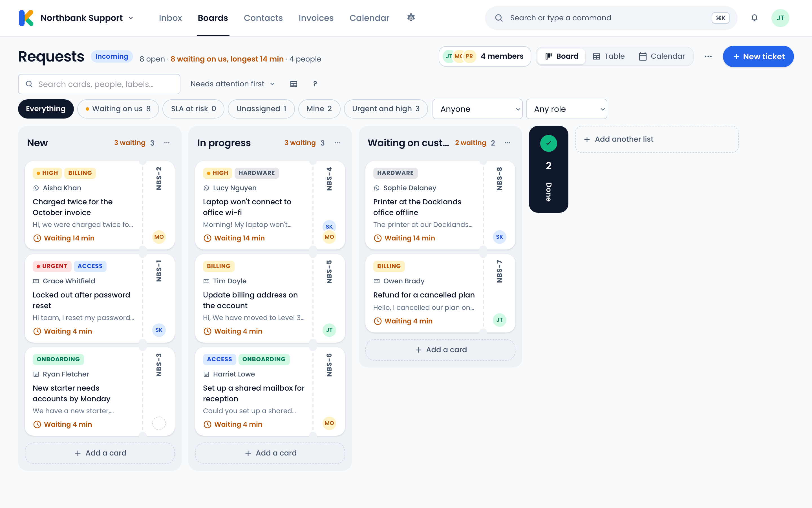
Task: Open the Needs attention first sort dropdown
Action: (233, 84)
